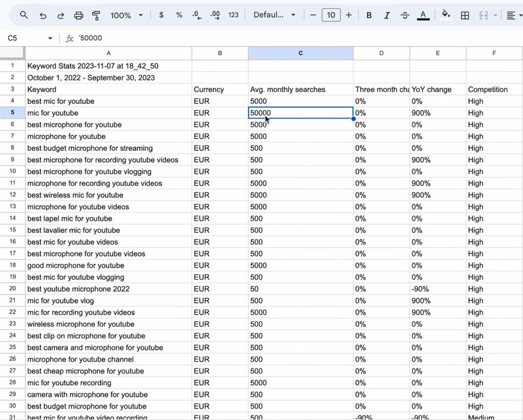Select cell 'camera with microphone for youtube'
This screenshot has width=523, height=420.
[108, 394]
